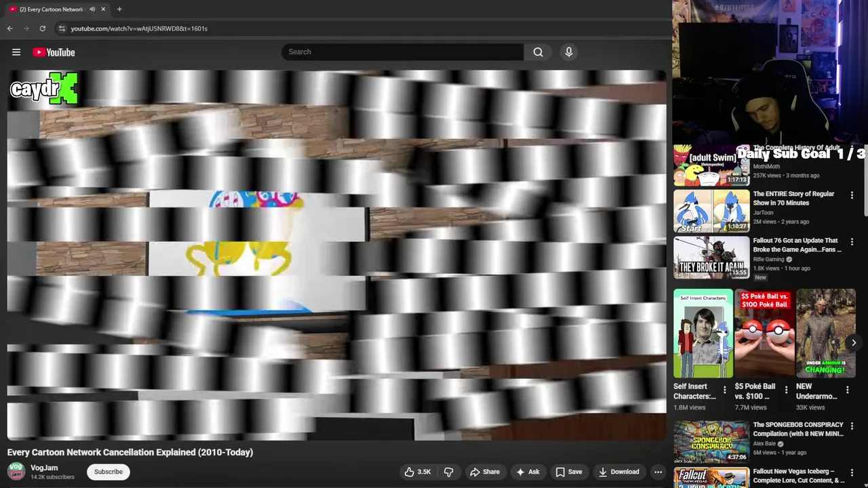
Task: Click JarToon channel name
Action: pyautogui.click(x=764, y=213)
